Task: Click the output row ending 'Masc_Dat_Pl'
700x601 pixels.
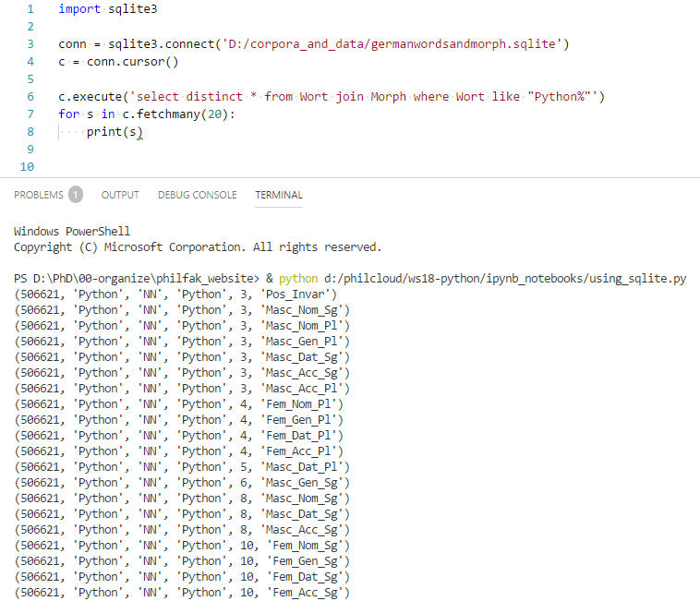Action: point(182,467)
